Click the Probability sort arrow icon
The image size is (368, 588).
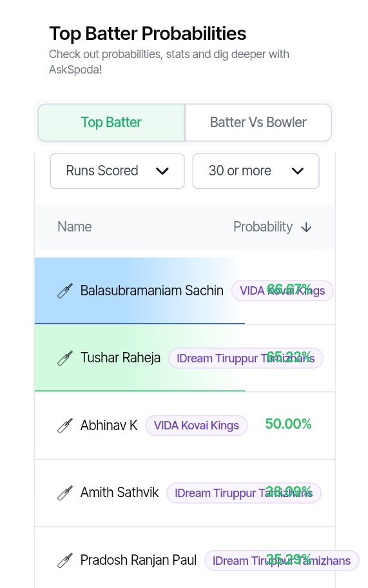pyautogui.click(x=306, y=227)
